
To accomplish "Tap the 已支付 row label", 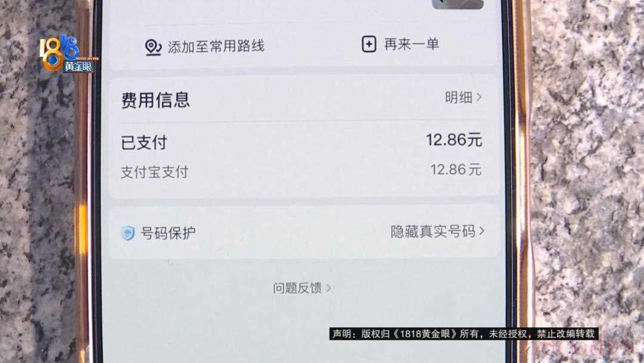I will pos(144,143).
